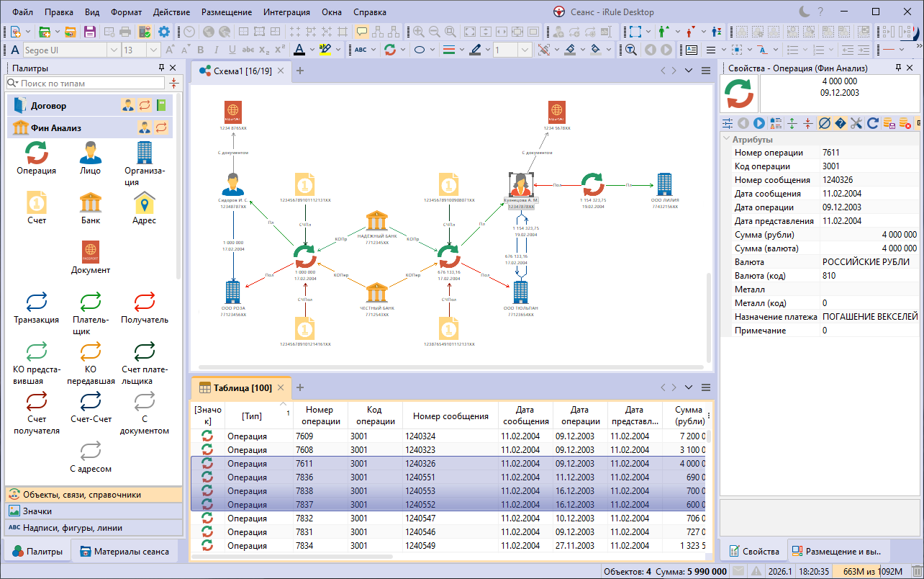Click the wrench tools icon in properties
Screen dimensions: 924x579
[856, 123]
